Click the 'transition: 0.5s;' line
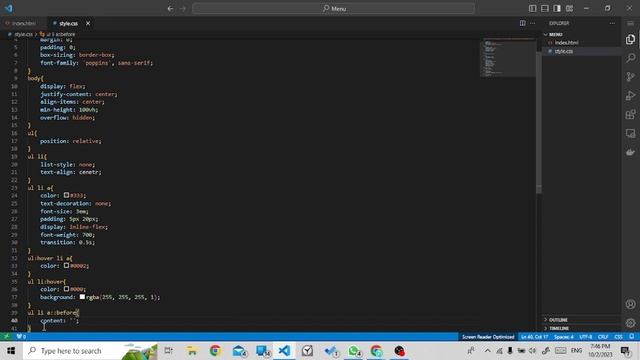This screenshot has height=360, width=640. (67, 242)
